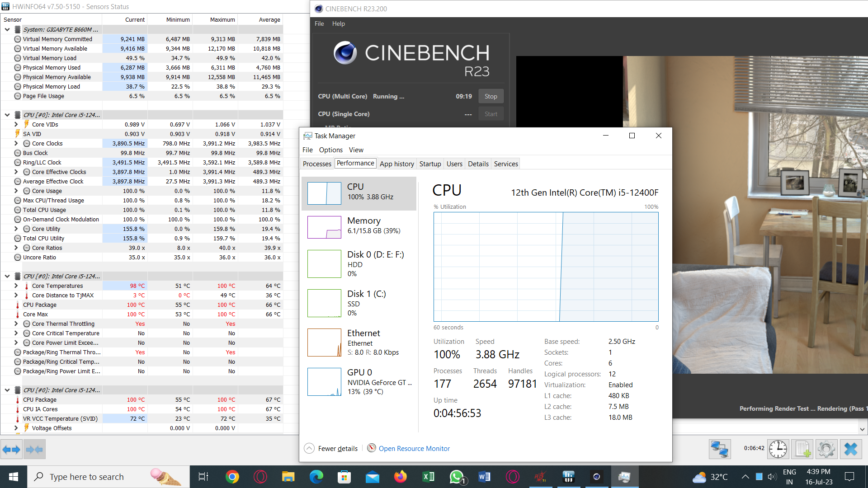Expand Core Temperatures sensor row
868x488 pixels.
[16, 286]
